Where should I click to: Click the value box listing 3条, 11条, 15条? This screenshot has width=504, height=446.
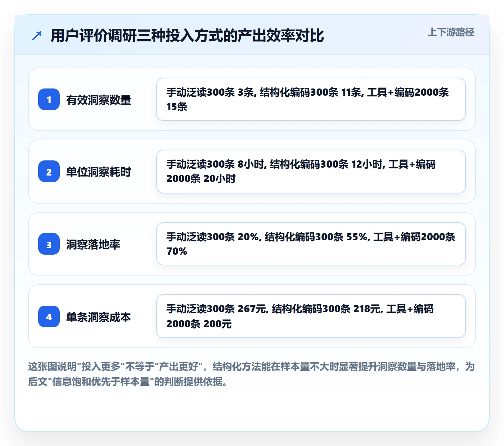coord(311,99)
